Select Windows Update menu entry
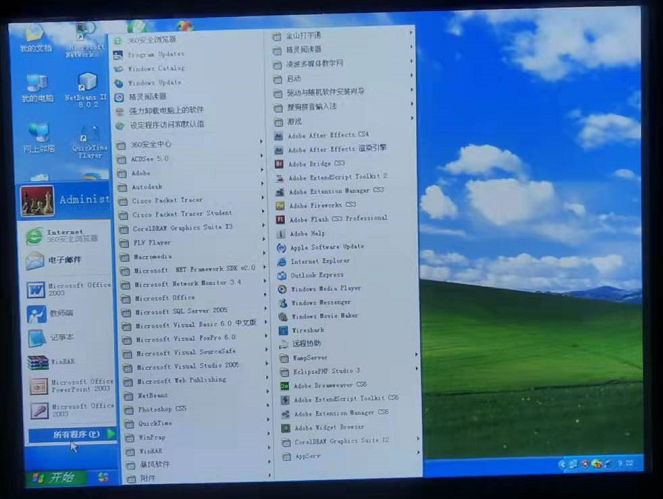 [154, 82]
